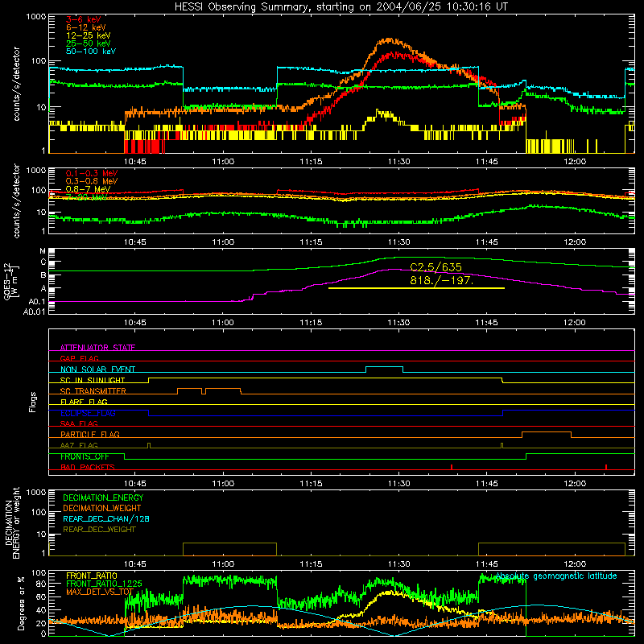Click the MAX_DET_VS_TOT legend label
Screen dimensions: 644x644
[x=99, y=592]
